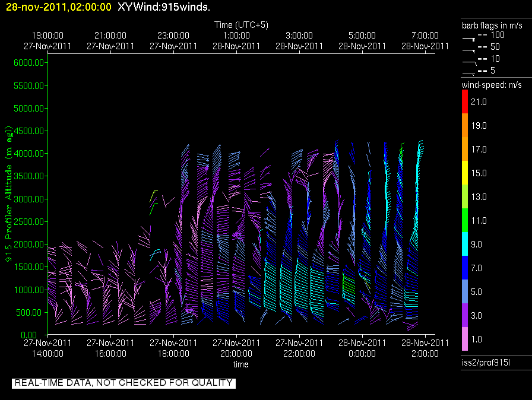Click the 23:00:00 top axis label
Screen dimensions: 532x400
point(173,35)
